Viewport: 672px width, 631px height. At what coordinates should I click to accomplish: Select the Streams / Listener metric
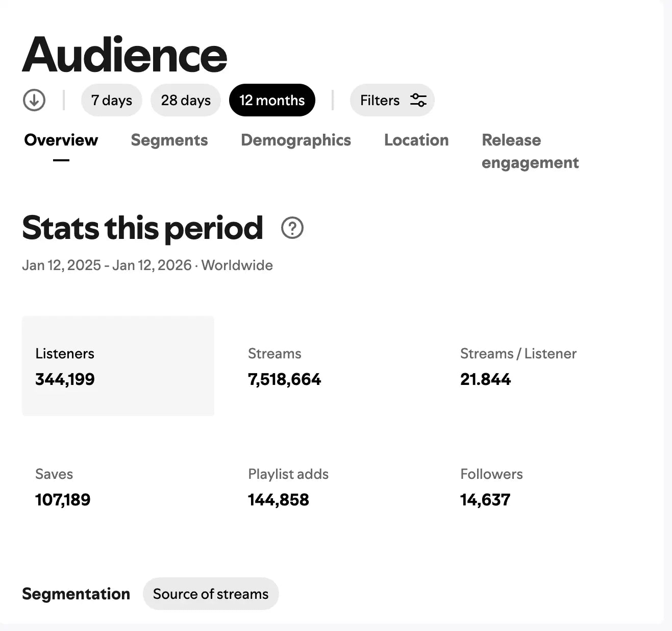(518, 366)
